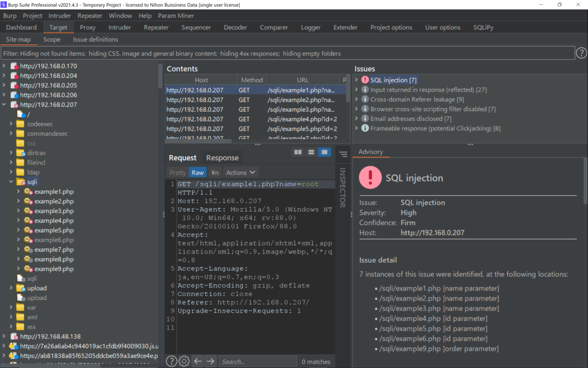The width and height of the screenshot is (588, 368).
Task: Click the advisory panel vertical scrollbar
Action: (585, 182)
